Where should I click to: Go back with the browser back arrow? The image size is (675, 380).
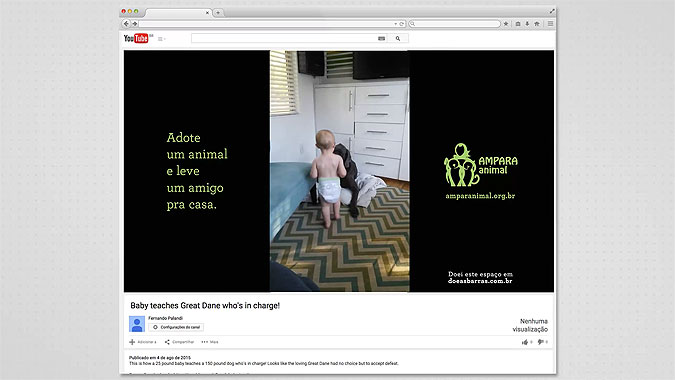(x=126, y=24)
